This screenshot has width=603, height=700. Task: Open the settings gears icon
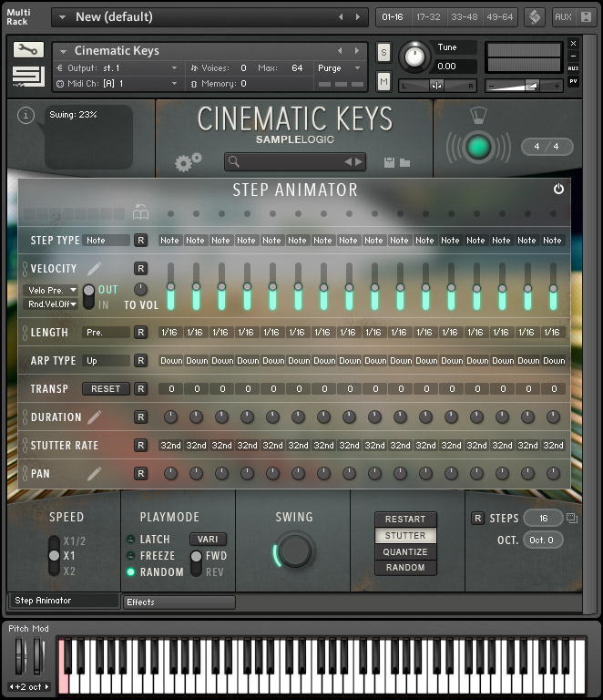click(x=188, y=162)
